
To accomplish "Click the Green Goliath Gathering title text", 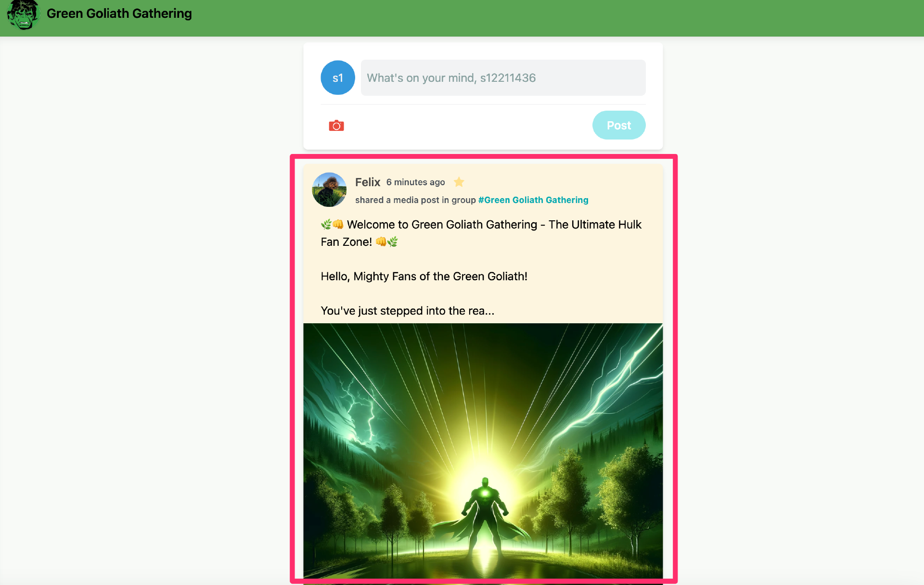I will coord(118,13).
